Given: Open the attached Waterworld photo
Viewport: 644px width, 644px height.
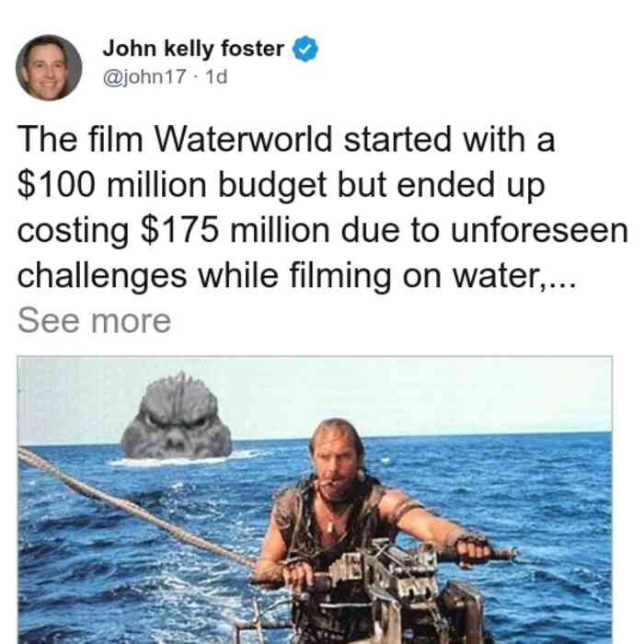Looking at the screenshot, I should coord(315,500).
